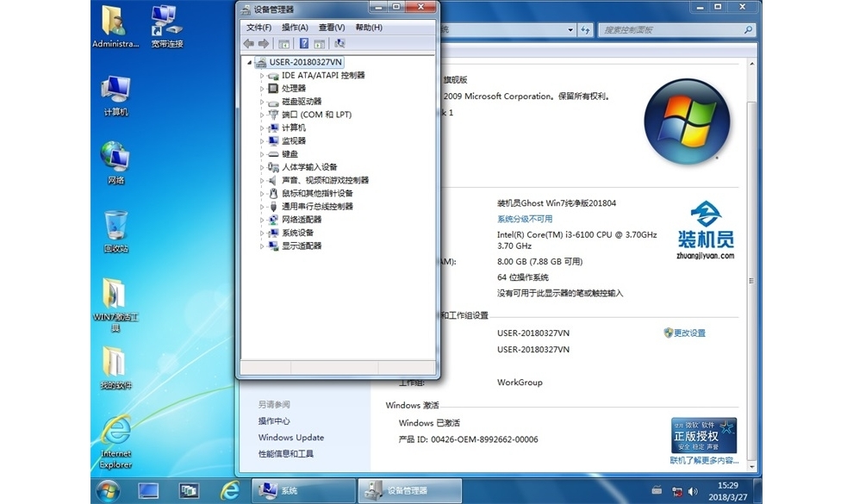Image resolution: width=853 pixels, height=504 pixels.
Task: Open the 宽带连接 desktop icon
Action: [x=166, y=22]
